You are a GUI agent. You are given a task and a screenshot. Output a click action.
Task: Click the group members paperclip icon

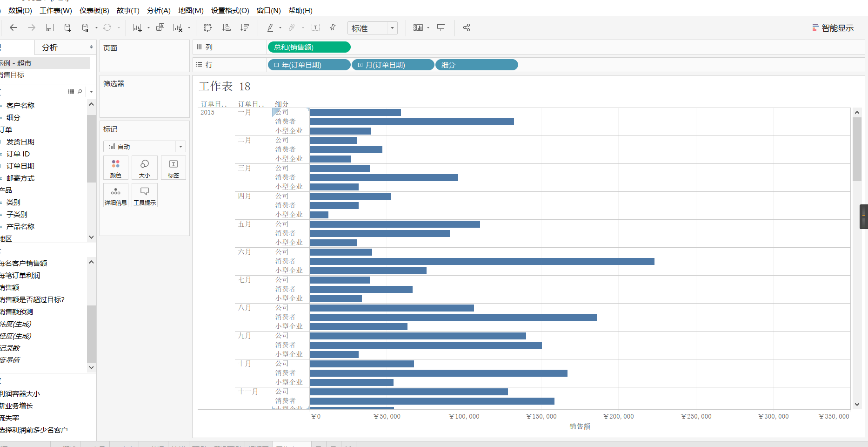point(292,28)
